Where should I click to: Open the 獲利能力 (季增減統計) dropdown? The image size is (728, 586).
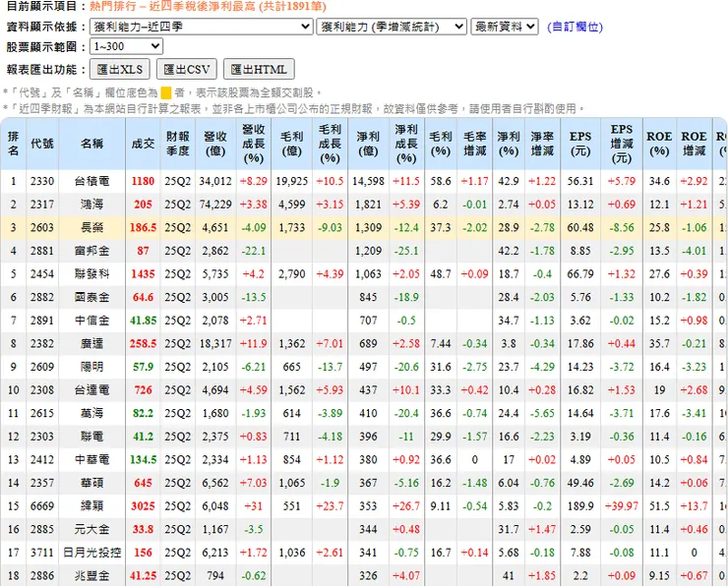click(392, 27)
